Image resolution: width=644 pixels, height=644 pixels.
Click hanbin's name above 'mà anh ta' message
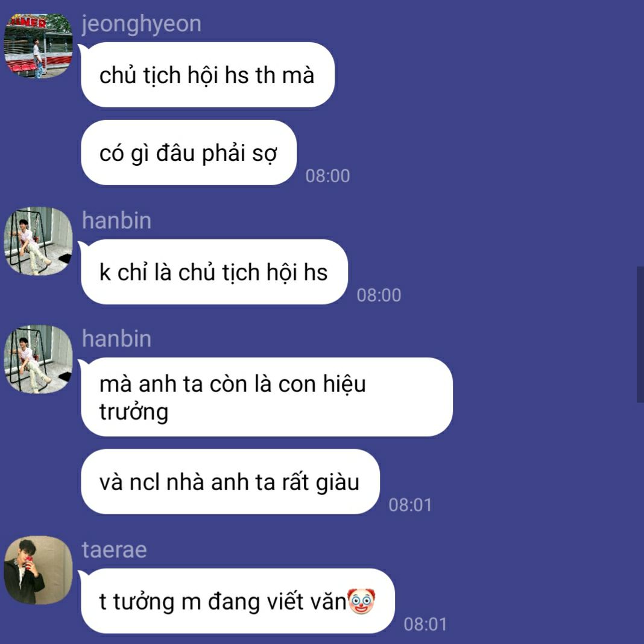click(116, 338)
